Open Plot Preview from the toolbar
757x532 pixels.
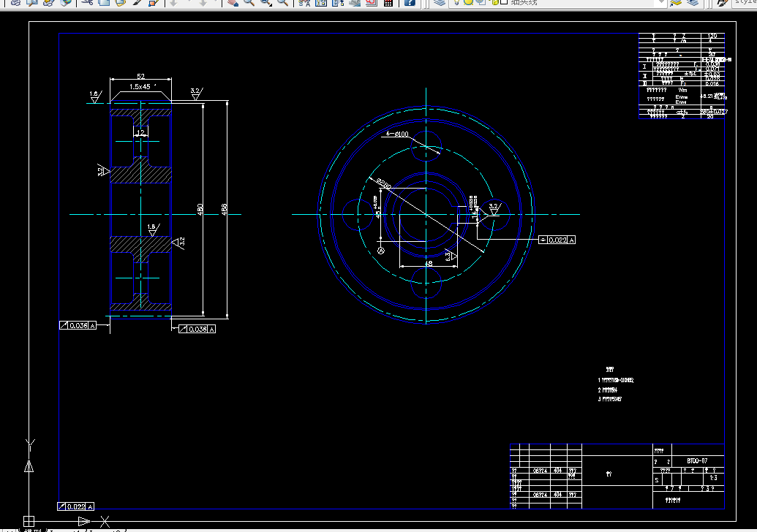32,2
